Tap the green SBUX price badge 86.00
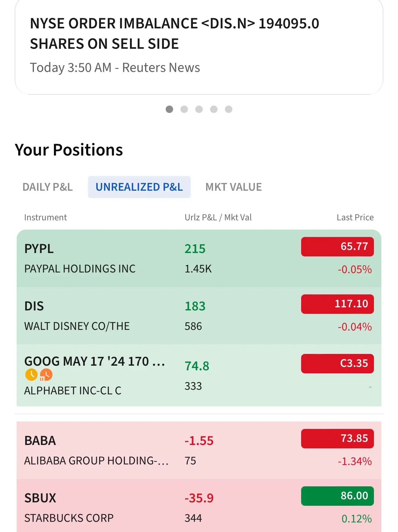This screenshot has height=532, width=398. (x=337, y=496)
